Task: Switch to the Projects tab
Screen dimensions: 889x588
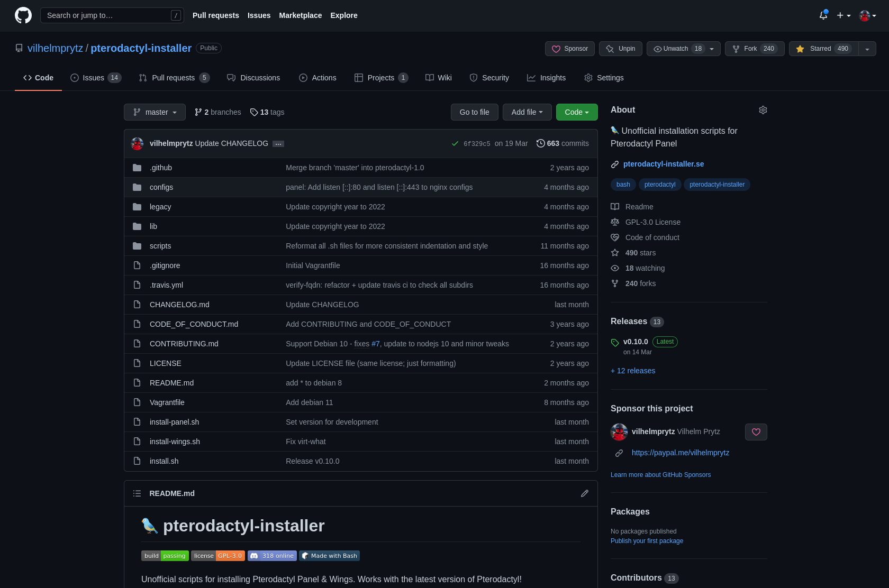Action: [x=381, y=78]
